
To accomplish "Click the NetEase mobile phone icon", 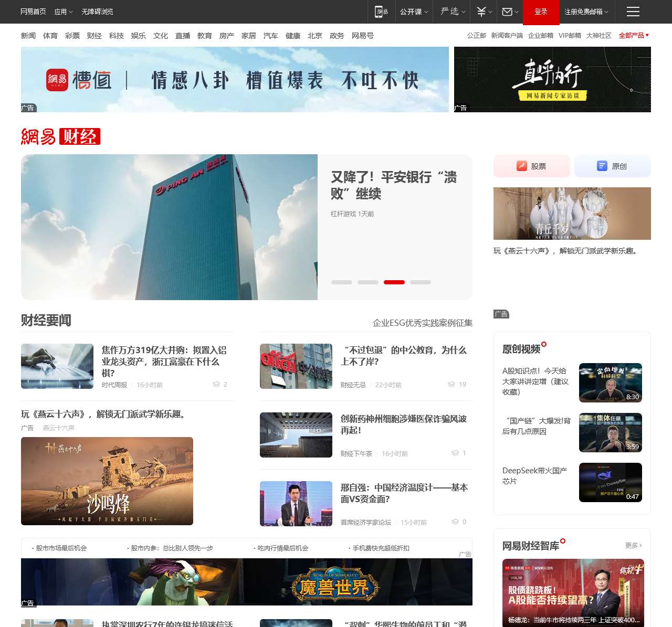I will [381, 12].
